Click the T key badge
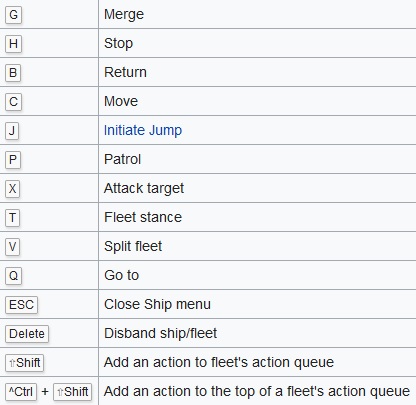This screenshot has height=405, width=416. [x=13, y=218]
